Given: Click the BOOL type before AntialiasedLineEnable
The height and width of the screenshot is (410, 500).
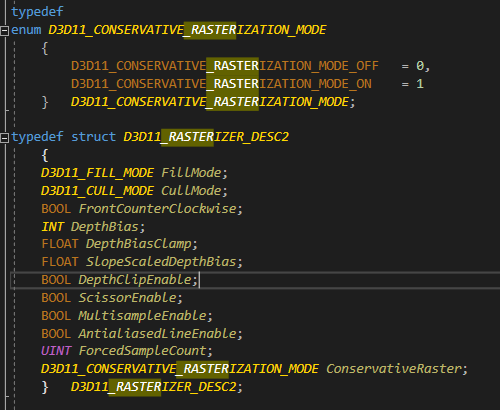Looking at the screenshot, I should tap(56, 334).
